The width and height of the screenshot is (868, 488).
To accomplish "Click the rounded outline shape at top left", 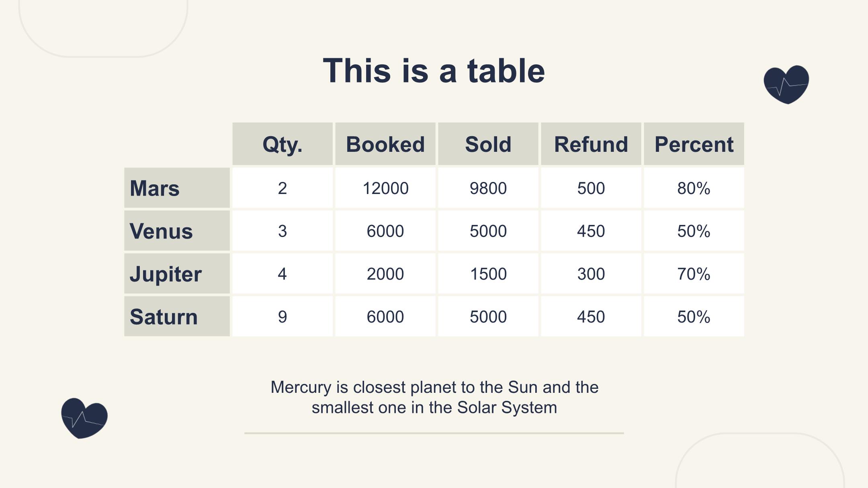I will coord(103,28).
